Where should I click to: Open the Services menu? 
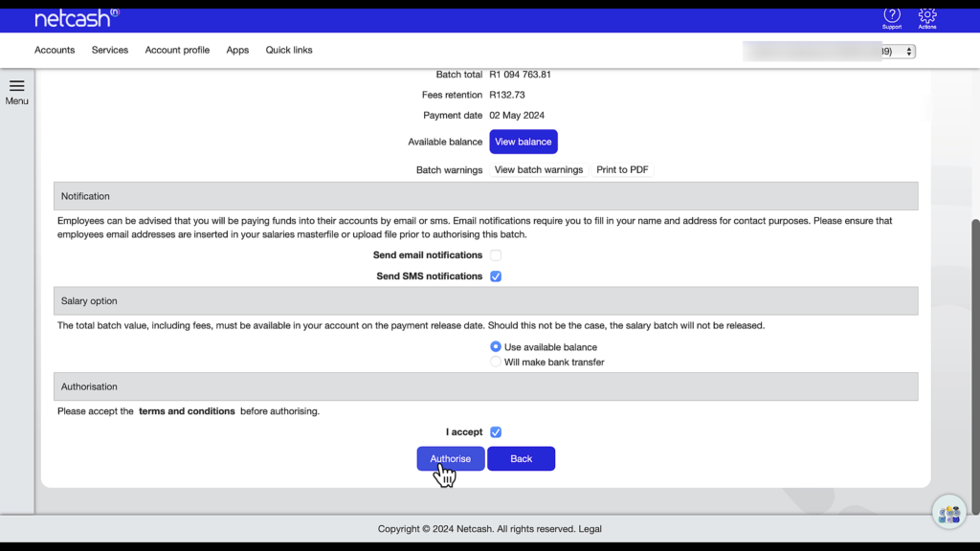coord(110,50)
